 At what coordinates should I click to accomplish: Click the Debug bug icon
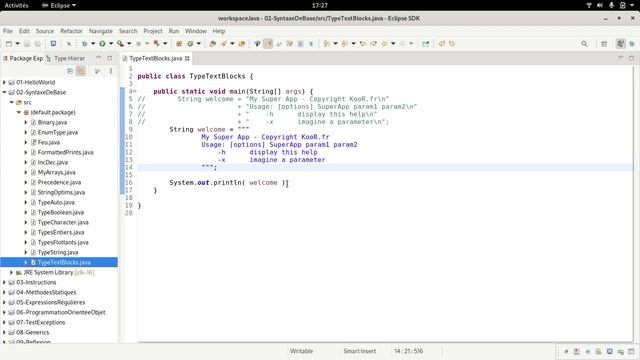(x=84, y=44)
